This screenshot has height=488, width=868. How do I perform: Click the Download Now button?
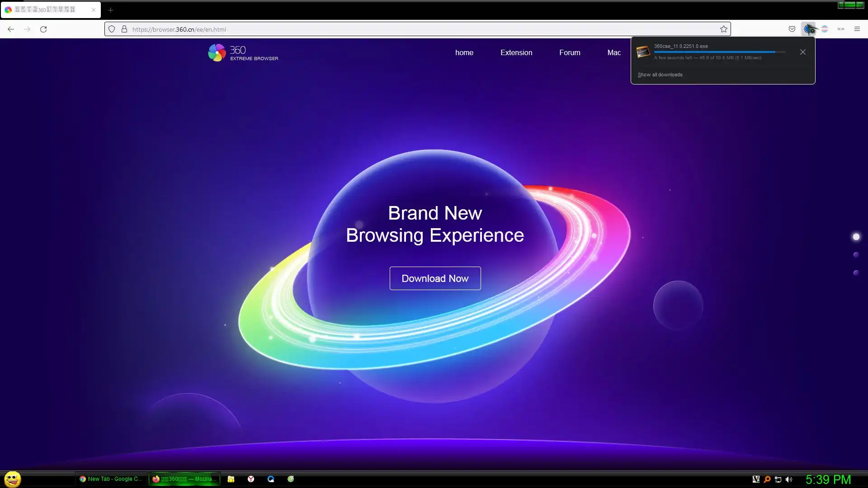(x=435, y=278)
